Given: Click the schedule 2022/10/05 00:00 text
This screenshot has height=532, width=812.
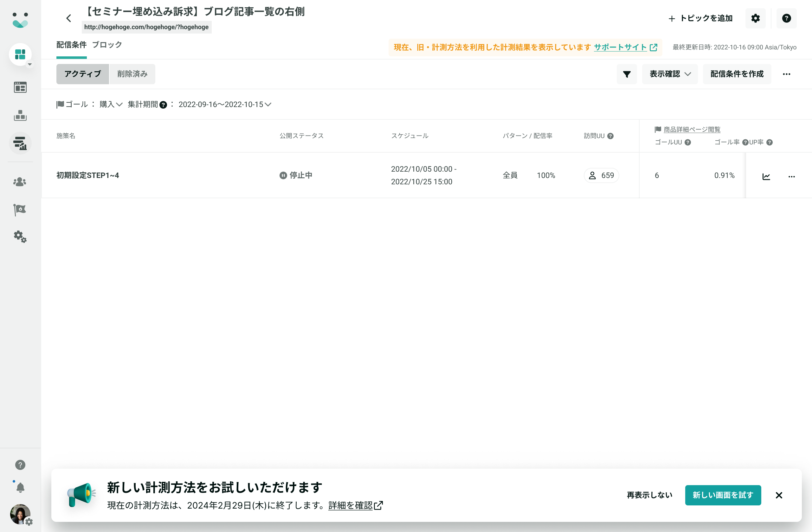Looking at the screenshot, I should click(x=423, y=169).
